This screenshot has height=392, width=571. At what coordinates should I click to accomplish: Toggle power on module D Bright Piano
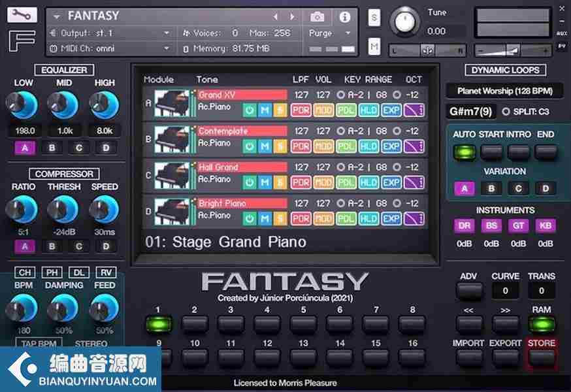(x=250, y=219)
